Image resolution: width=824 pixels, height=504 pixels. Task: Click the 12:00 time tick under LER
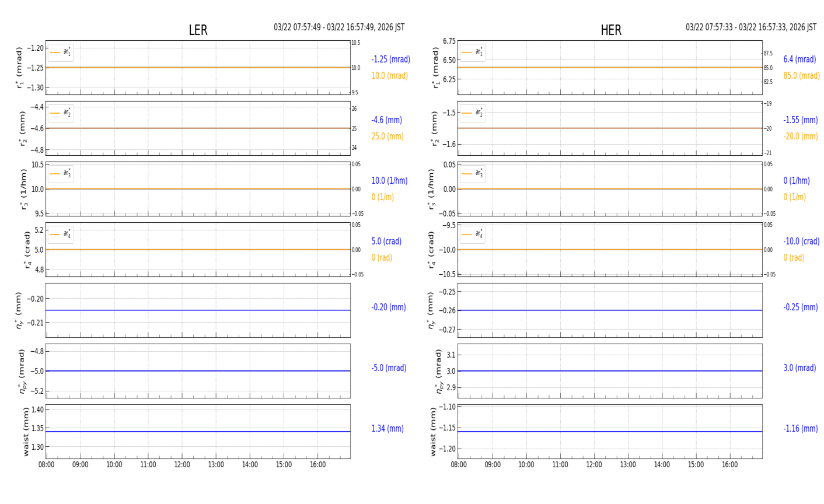pyautogui.click(x=182, y=465)
